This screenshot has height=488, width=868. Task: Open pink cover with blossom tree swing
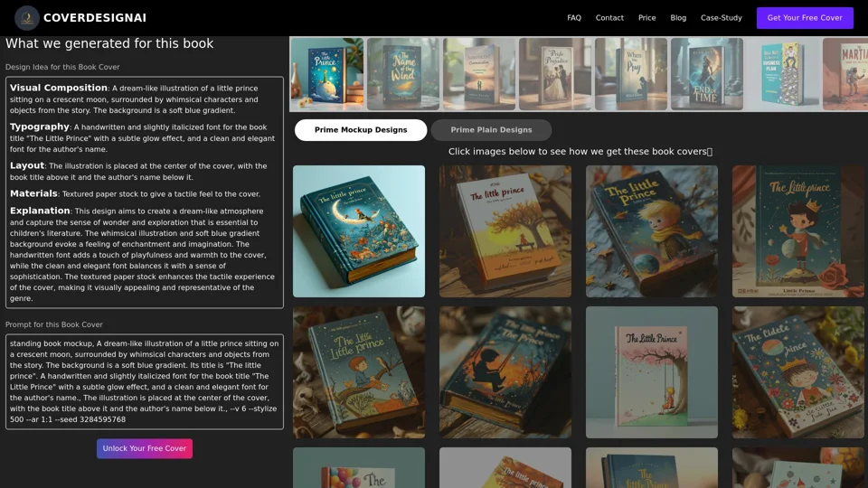[x=652, y=372]
